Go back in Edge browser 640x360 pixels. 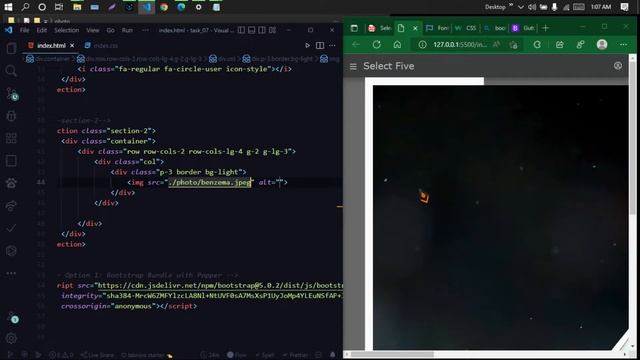[x=356, y=44]
